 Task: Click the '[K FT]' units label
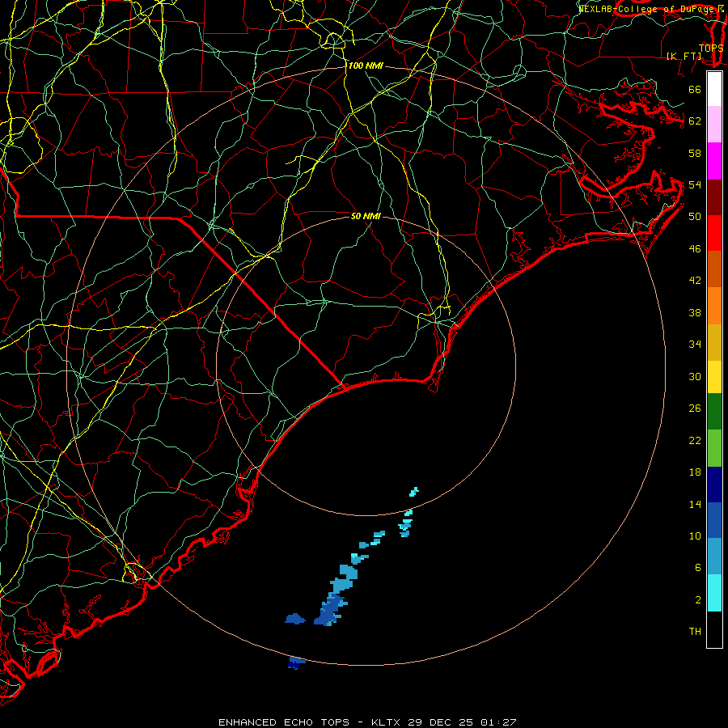coord(684,56)
